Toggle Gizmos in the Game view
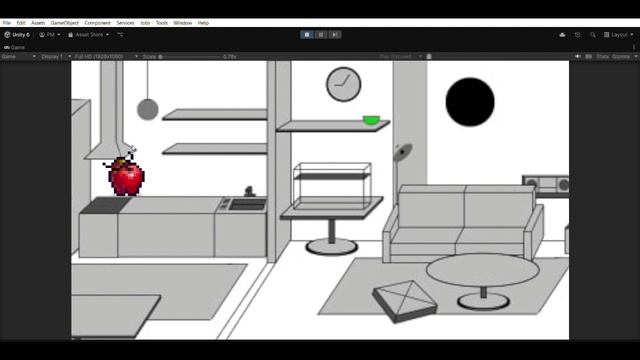 click(x=621, y=56)
